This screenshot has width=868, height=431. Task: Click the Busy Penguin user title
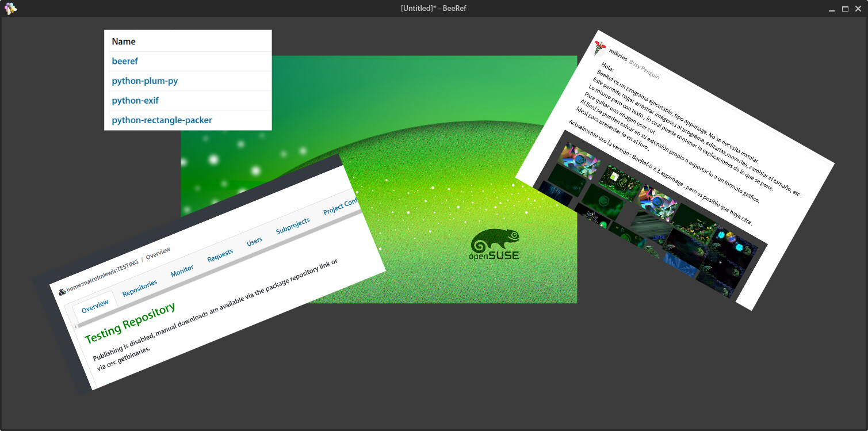(x=645, y=70)
